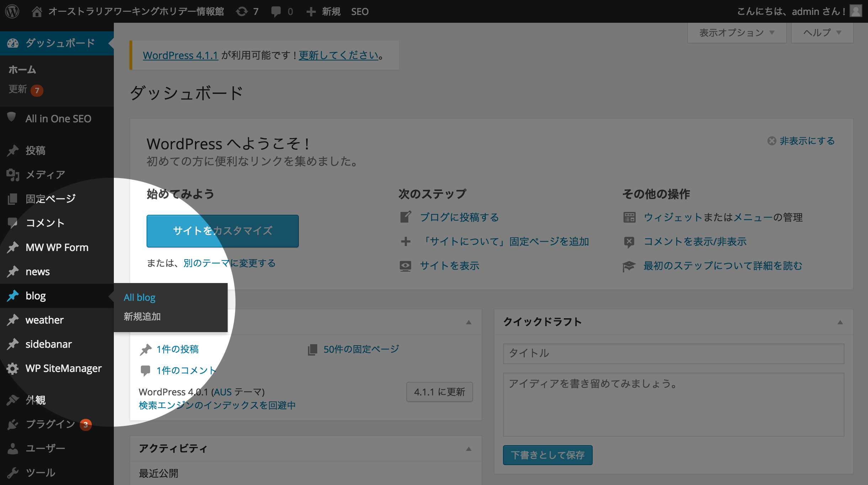Click the 固定ページ pages icon
The width and height of the screenshot is (868, 485).
pos(13,199)
